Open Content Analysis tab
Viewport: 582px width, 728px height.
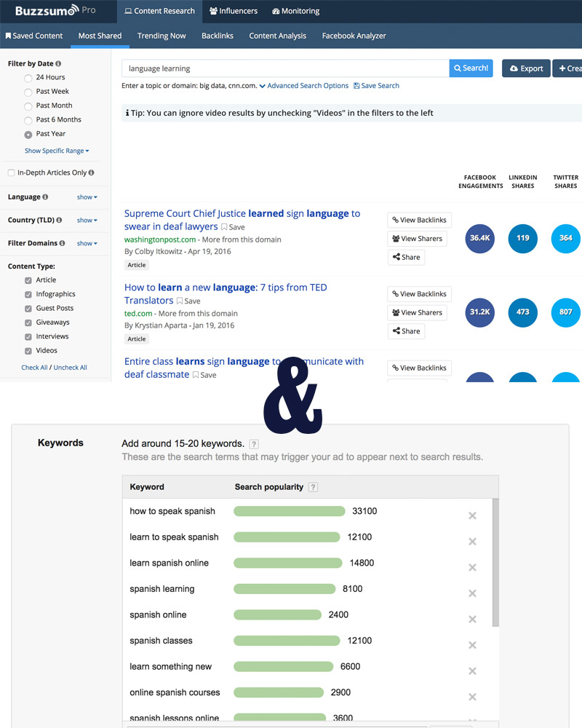click(277, 36)
